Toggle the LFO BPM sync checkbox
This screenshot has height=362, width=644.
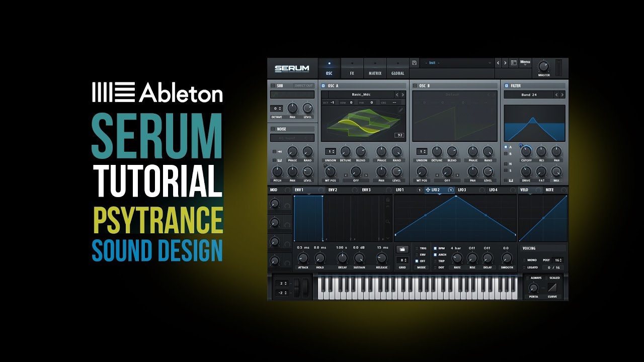tap(435, 248)
